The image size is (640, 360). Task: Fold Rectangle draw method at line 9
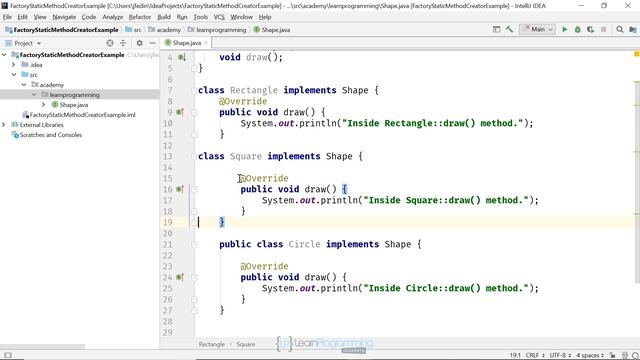point(194,112)
